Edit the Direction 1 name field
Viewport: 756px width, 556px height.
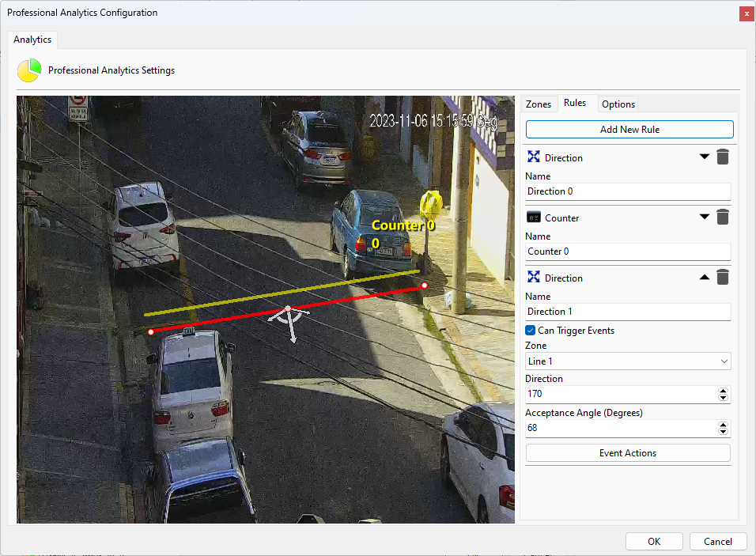628,312
